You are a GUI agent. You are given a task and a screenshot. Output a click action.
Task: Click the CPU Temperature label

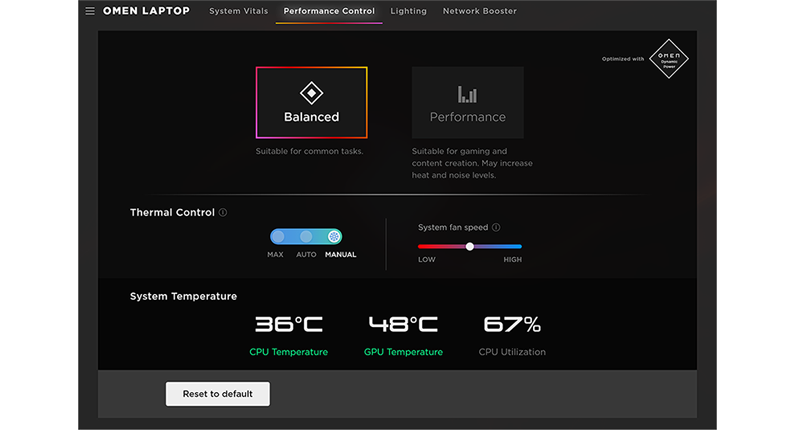288,352
